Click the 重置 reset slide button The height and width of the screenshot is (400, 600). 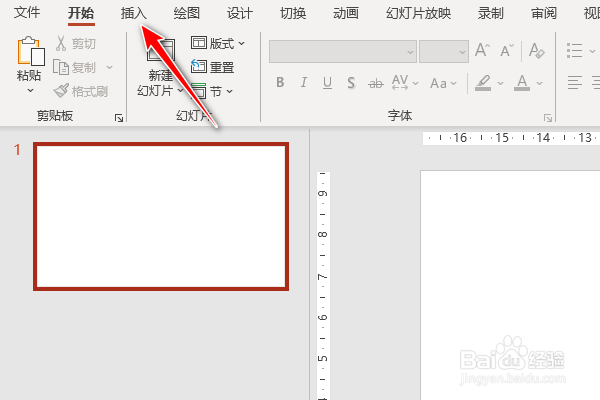coord(213,67)
